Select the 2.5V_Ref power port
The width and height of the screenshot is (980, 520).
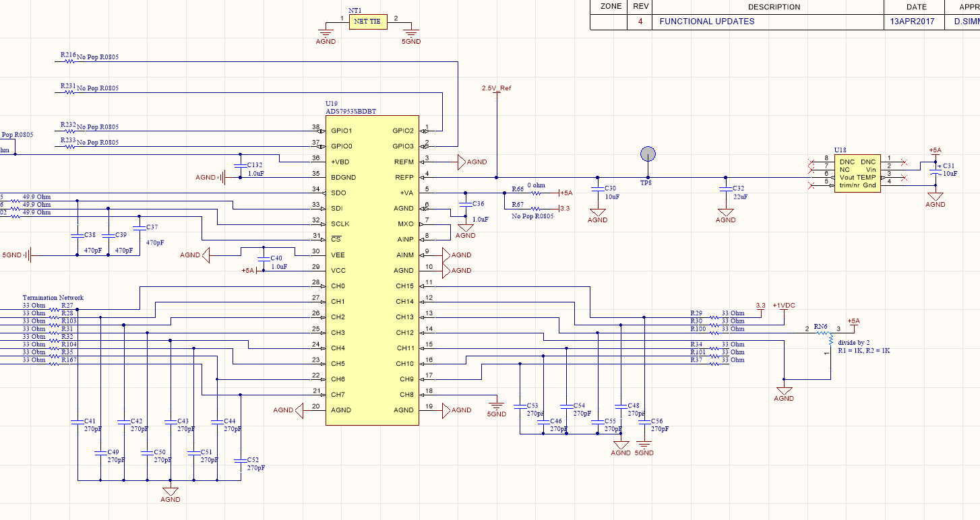496,89
